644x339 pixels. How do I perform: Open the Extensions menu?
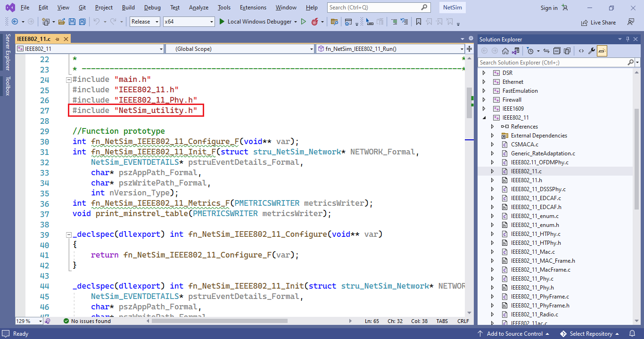click(254, 8)
